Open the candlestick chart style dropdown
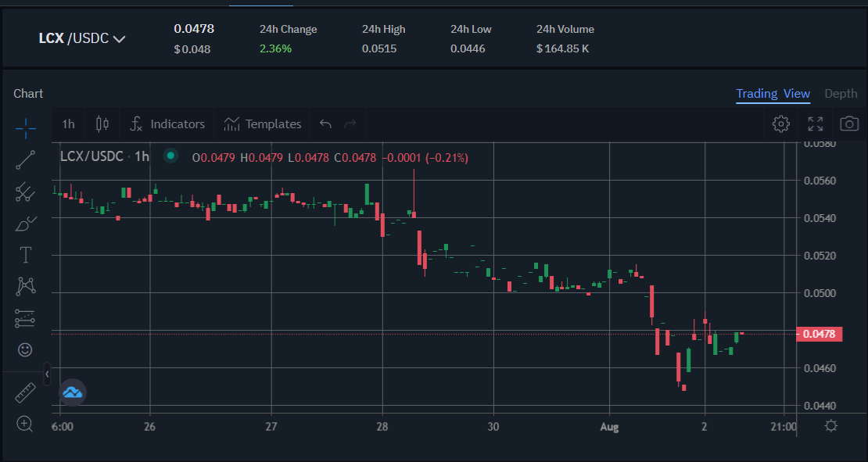The image size is (868, 462). click(x=102, y=124)
